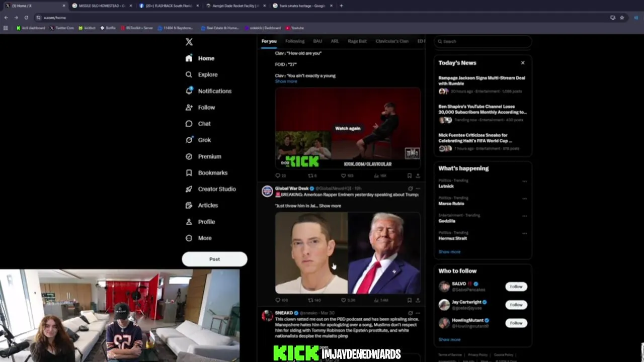
Task: Open Profile person icon in sidebar
Action: [x=189, y=222]
